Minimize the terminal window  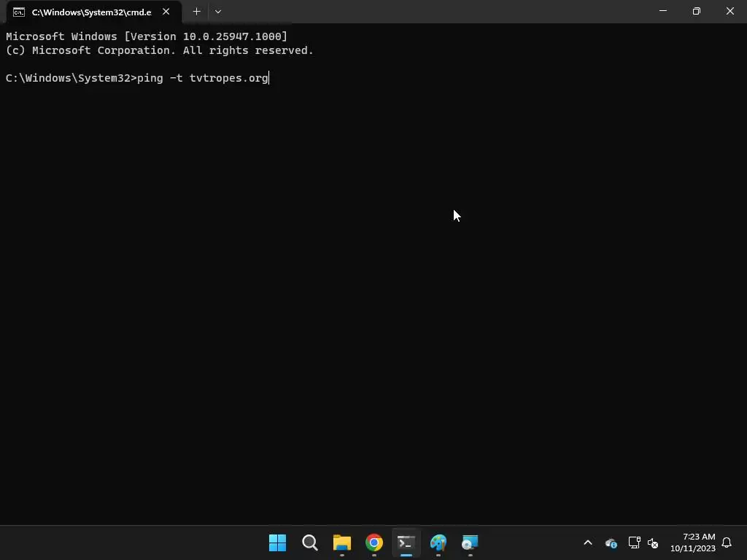(x=662, y=11)
